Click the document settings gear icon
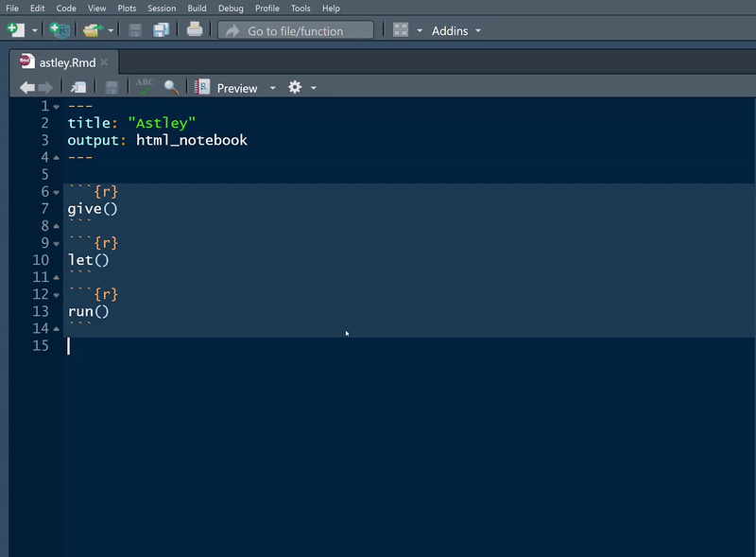The width and height of the screenshot is (756, 557). (295, 87)
